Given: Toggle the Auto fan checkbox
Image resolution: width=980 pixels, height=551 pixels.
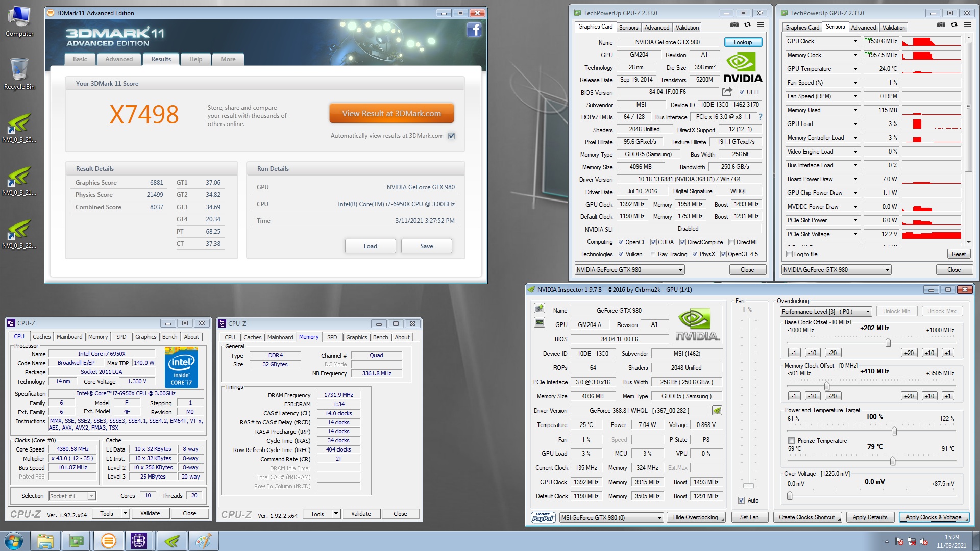Looking at the screenshot, I should tap(741, 500).
